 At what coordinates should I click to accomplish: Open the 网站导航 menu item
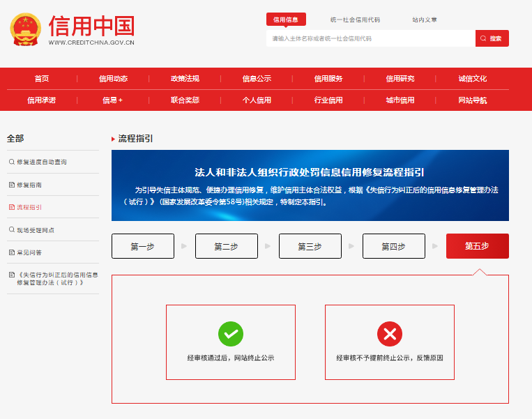(x=472, y=100)
